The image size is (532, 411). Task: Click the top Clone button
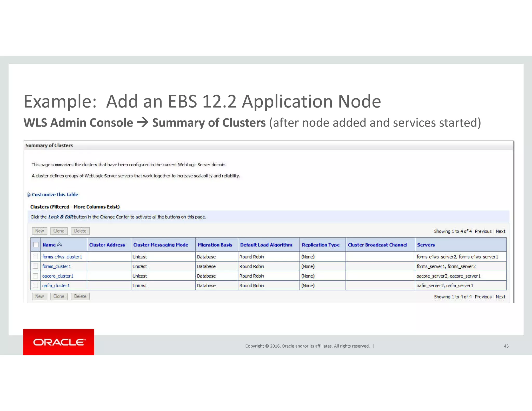tap(59, 231)
